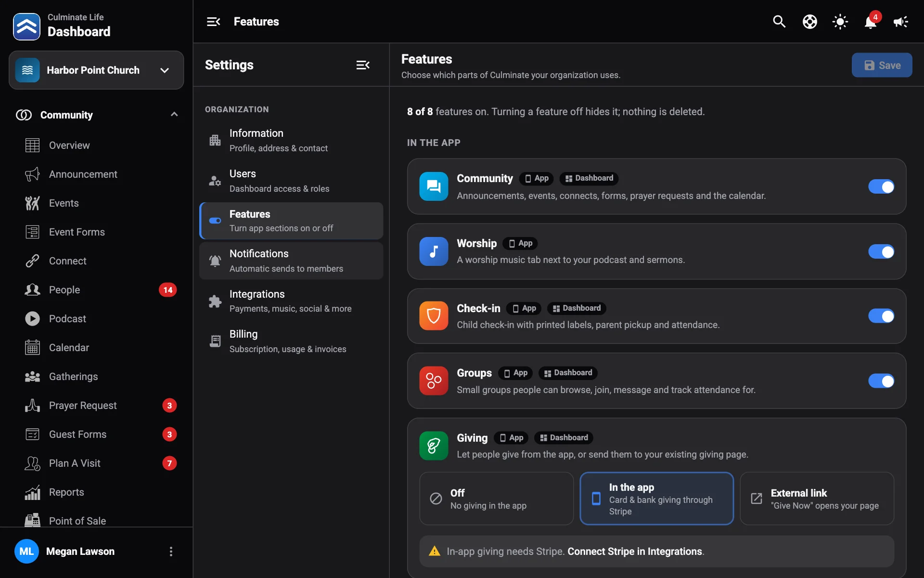Open Harbor Point Church organization dropdown

96,70
